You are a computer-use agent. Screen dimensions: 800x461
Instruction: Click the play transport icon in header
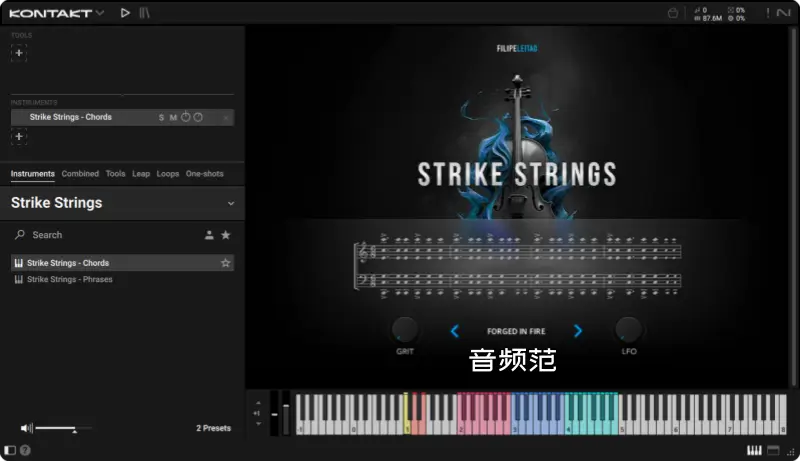(125, 13)
